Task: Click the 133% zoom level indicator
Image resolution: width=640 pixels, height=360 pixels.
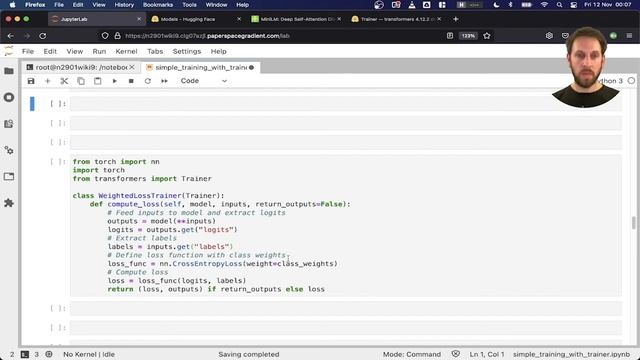Action: (x=468, y=36)
